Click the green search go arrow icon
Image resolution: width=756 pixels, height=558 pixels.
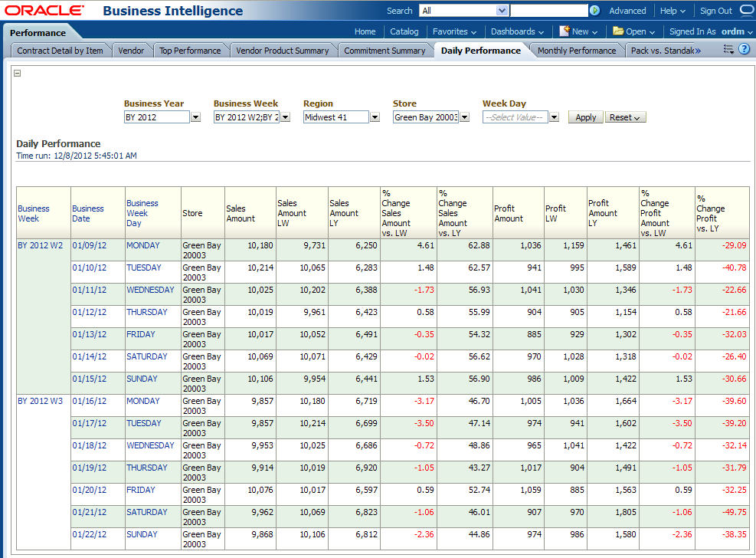[x=594, y=11]
